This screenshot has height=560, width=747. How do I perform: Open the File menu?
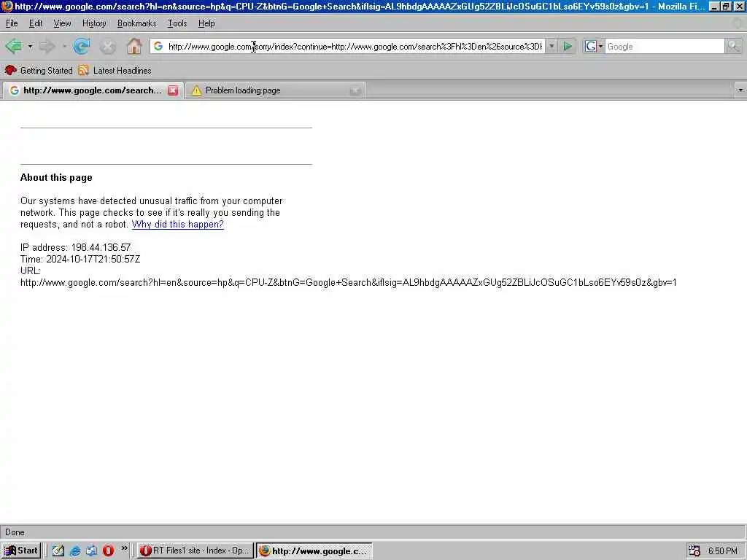point(12,23)
